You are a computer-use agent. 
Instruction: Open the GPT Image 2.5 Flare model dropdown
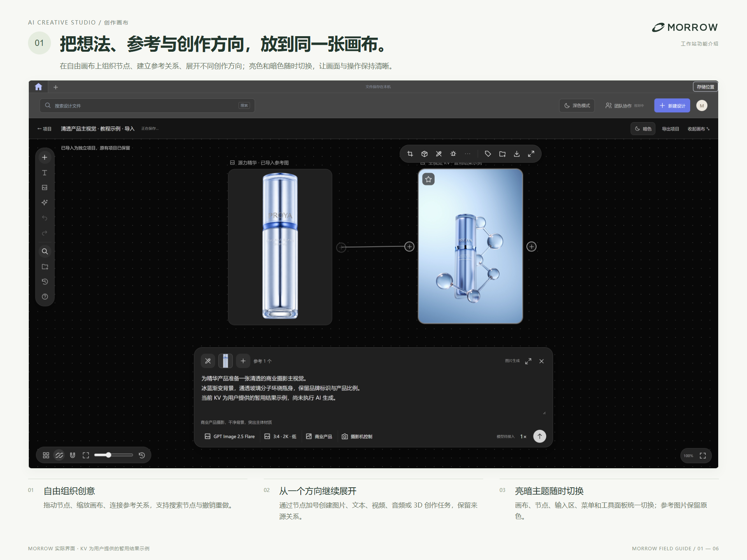click(230, 436)
